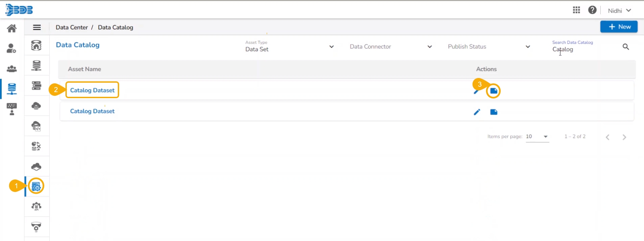
Task: Click the Search Data Catalog input field
Action: pyautogui.click(x=584, y=49)
